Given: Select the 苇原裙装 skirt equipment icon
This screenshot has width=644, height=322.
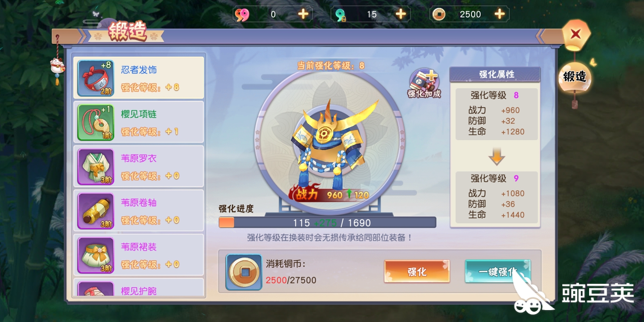Looking at the screenshot, I should [x=95, y=255].
